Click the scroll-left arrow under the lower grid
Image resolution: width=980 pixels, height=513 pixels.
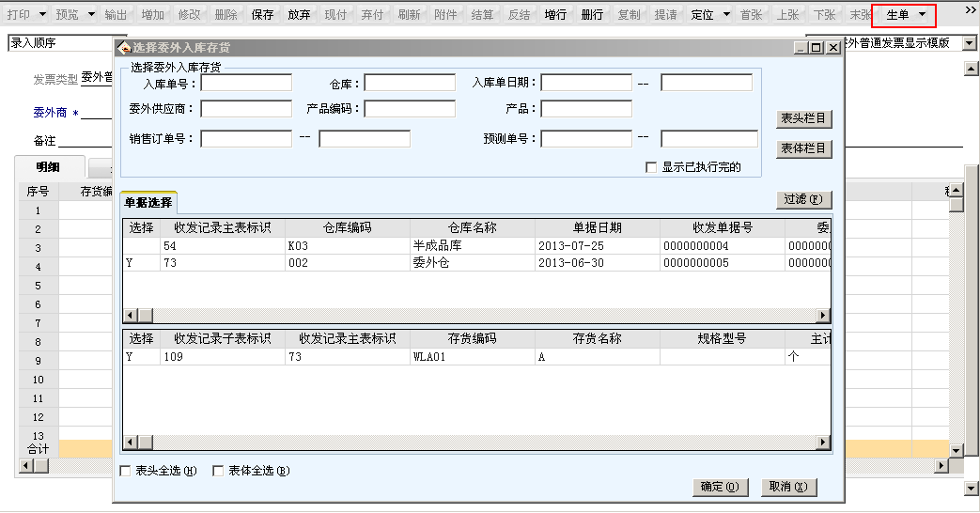(131, 443)
